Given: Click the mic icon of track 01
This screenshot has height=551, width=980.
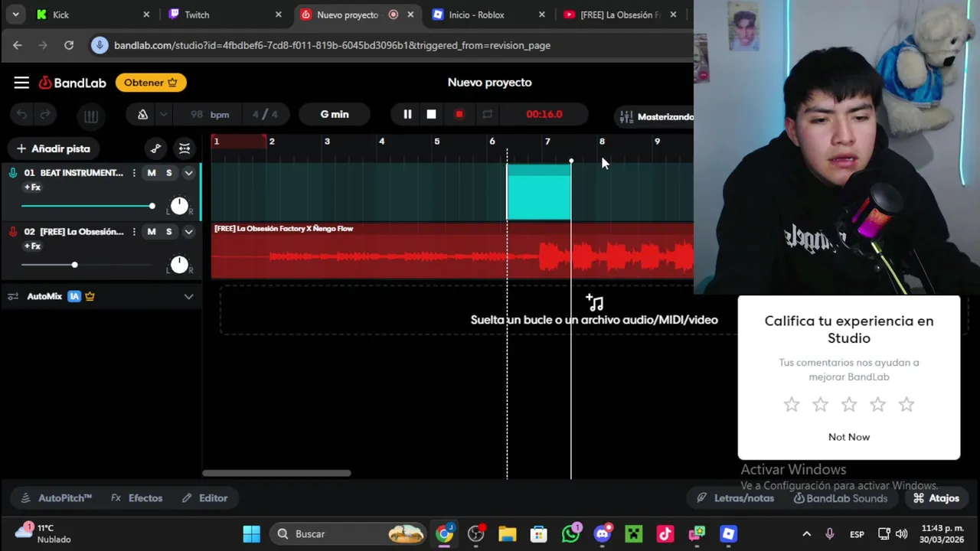Looking at the screenshot, I should [12, 173].
